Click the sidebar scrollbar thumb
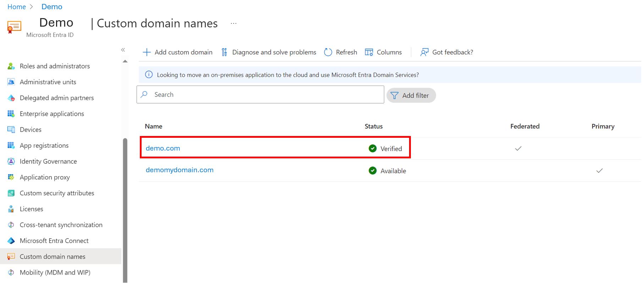The height and width of the screenshot is (283, 644). tap(125, 209)
